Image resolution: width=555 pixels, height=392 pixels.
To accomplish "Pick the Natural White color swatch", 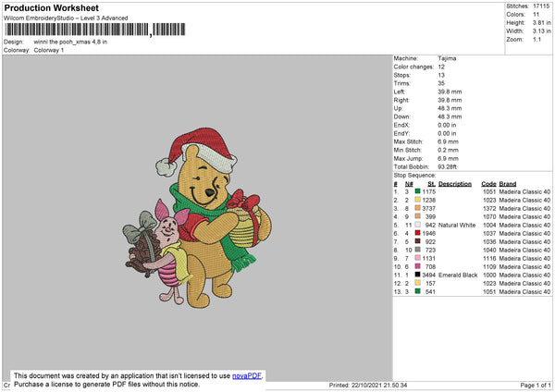I will pos(418,225).
